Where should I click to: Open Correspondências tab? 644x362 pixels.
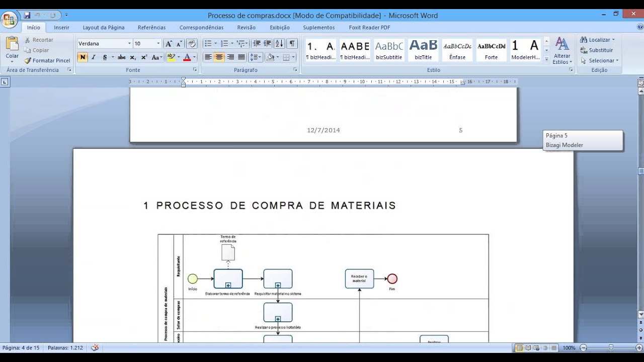pyautogui.click(x=201, y=28)
